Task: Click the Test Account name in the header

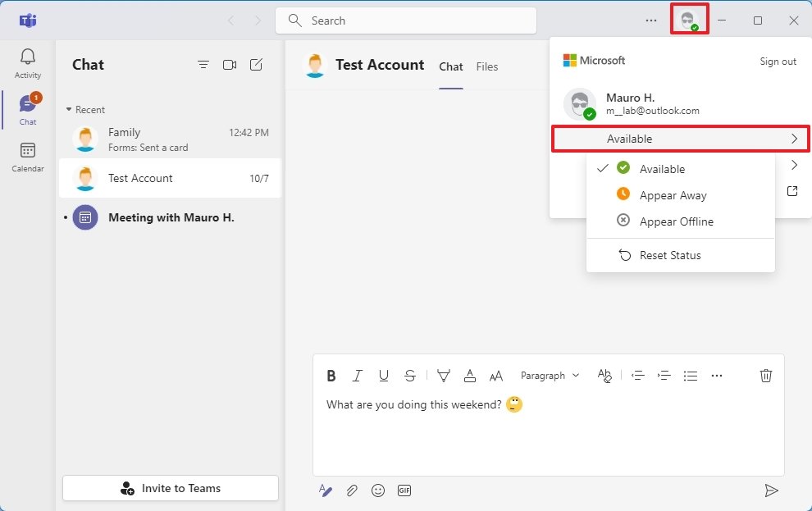Action: [x=380, y=65]
